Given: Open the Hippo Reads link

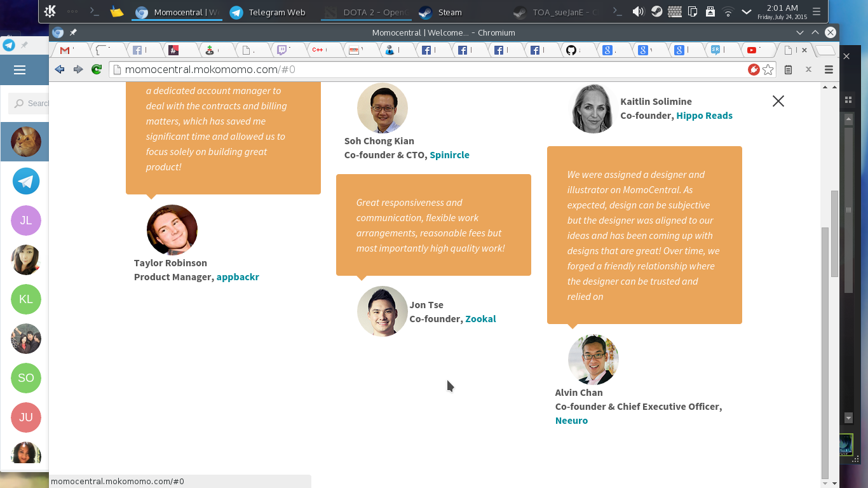Looking at the screenshot, I should [704, 116].
